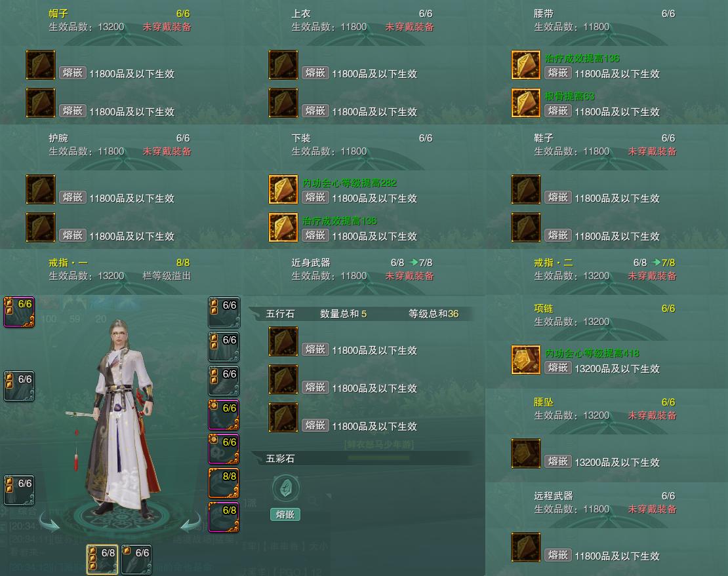
Task: Click the teal 熔嵌 button under 五彩石
Action: [285, 514]
